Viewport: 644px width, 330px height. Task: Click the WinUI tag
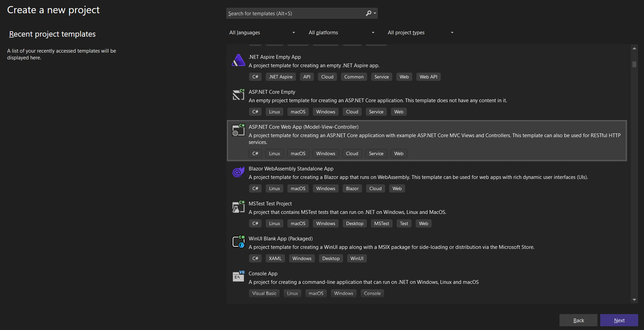point(357,258)
